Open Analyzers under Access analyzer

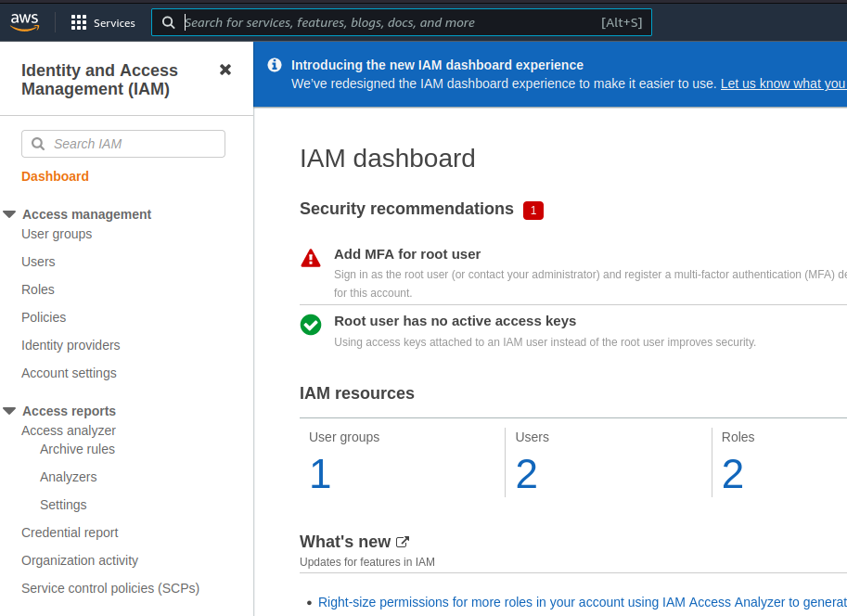tap(69, 477)
